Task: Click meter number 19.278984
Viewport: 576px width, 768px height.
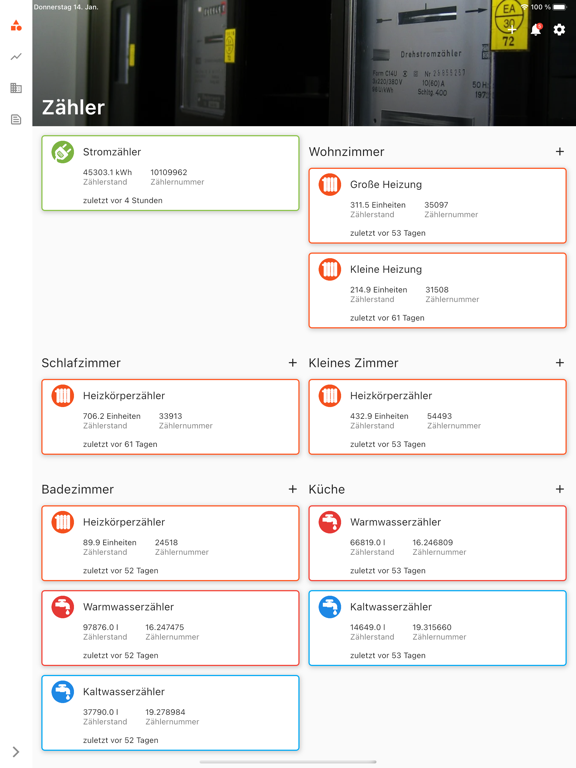Action: (165, 712)
